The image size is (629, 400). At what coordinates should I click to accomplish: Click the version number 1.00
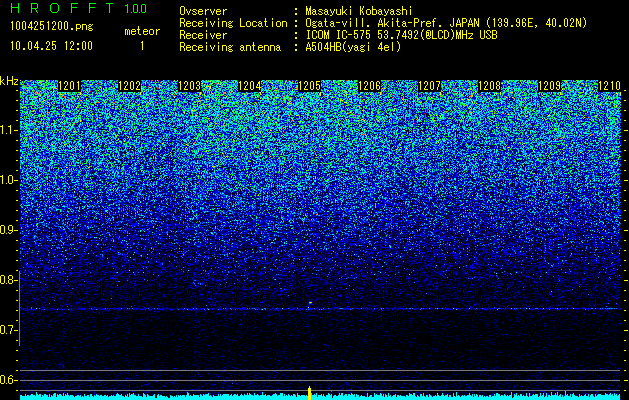136,8
